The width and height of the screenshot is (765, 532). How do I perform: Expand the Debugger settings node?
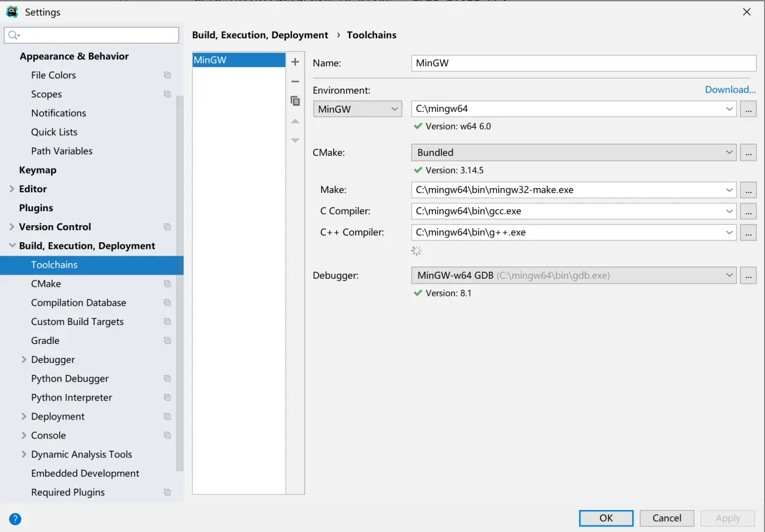click(24, 360)
